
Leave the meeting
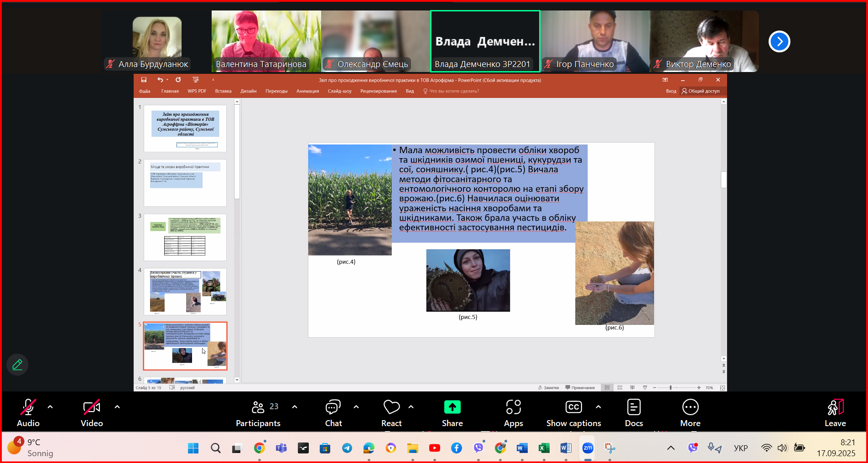pos(835,413)
